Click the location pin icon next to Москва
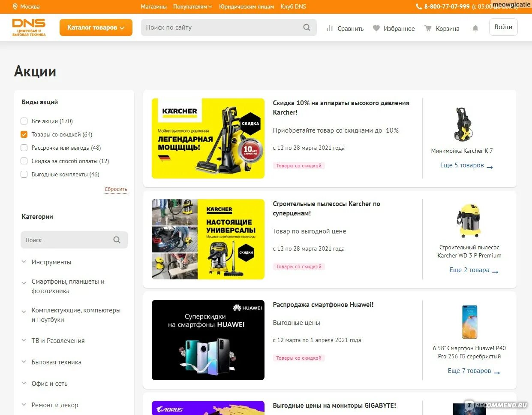 pyautogui.click(x=15, y=6)
